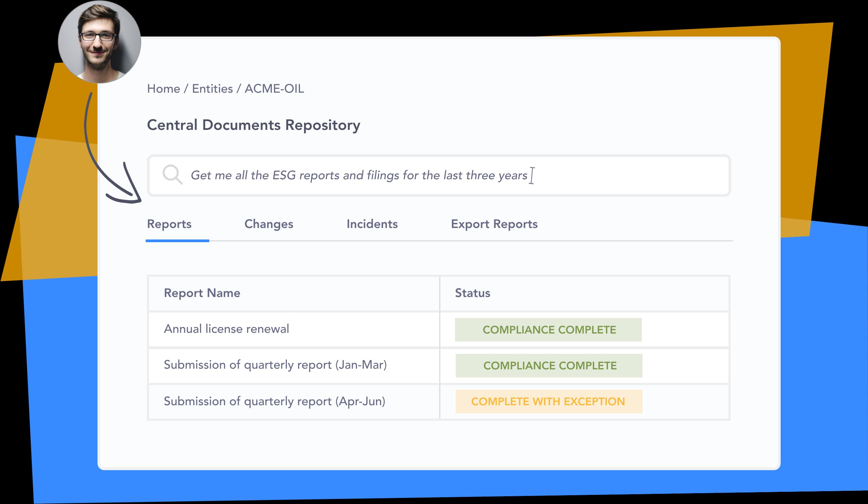Click COMPLETE WITH EXCEPTION status icon
Viewport: 868px width, 504px height.
[x=548, y=401]
